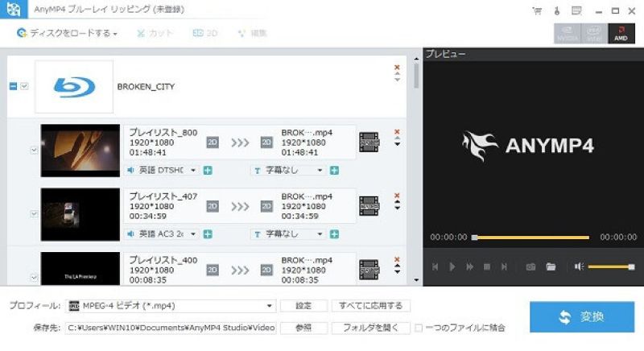
Task: Toggle checkbox for プレイリスト_400
Action: tap(34, 278)
